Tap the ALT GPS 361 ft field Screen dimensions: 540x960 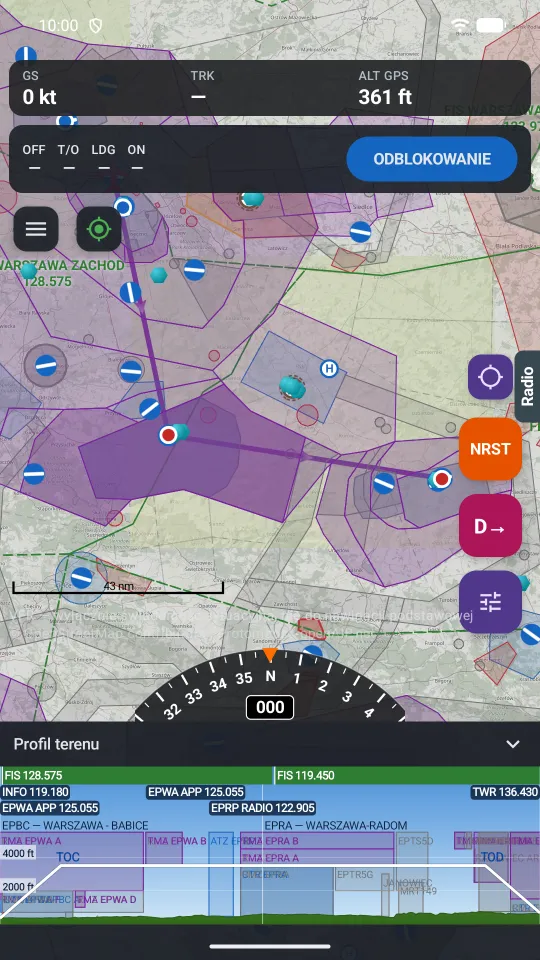click(x=385, y=88)
